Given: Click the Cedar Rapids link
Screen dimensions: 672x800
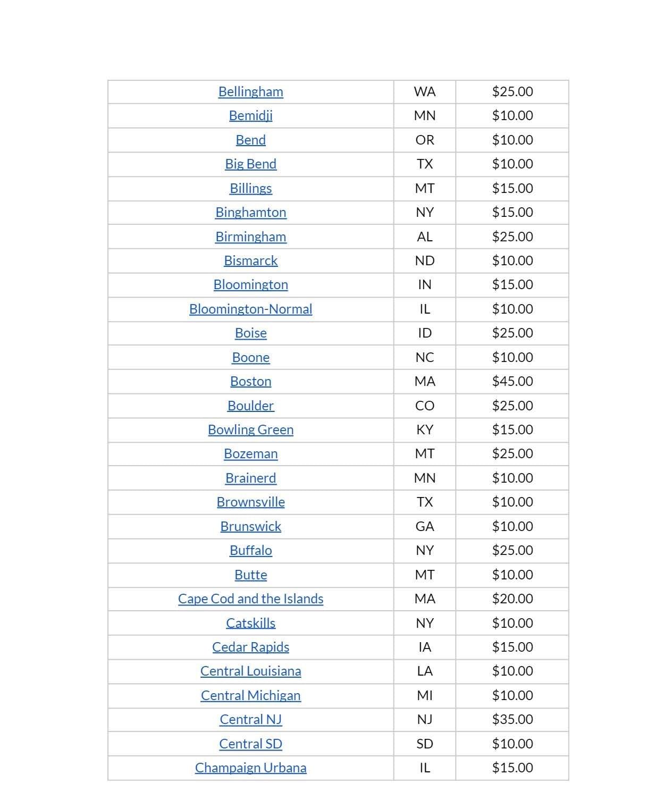Looking at the screenshot, I should (x=250, y=647).
